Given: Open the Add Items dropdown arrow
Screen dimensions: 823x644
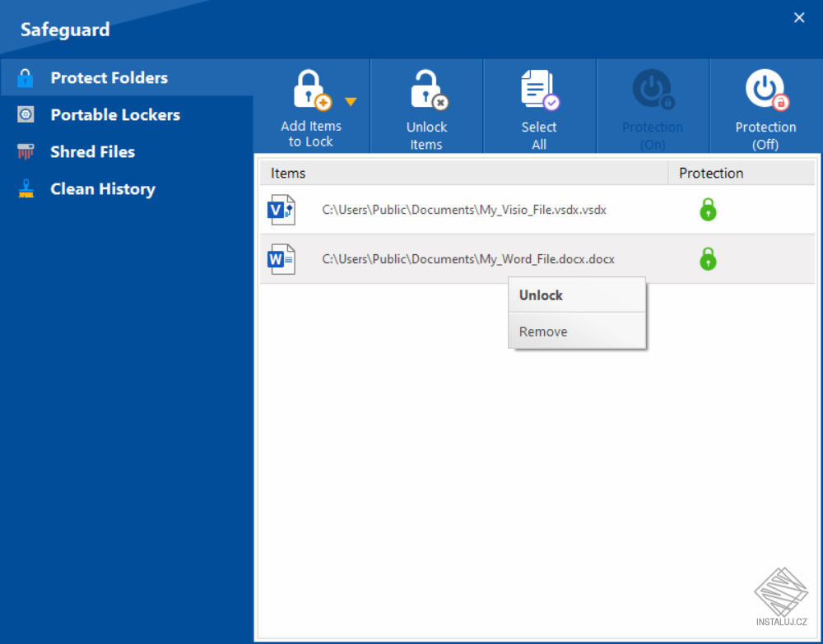Looking at the screenshot, I should [x=351, y=100].
